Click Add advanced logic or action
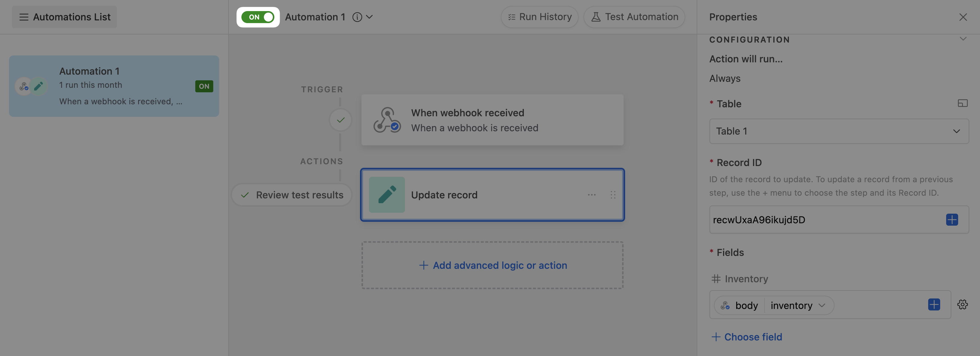 tap(493, 266)
